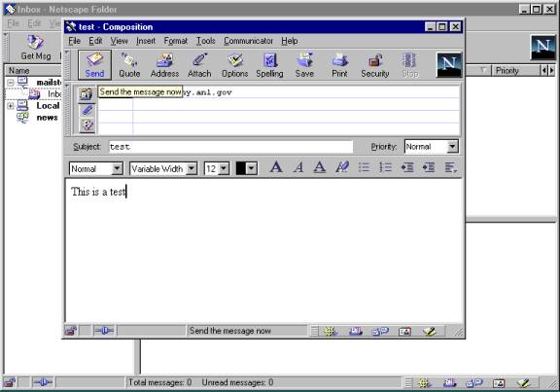Show the message sending options tab
The height and width of the screenshot is (392, 560).
(87, 125)
